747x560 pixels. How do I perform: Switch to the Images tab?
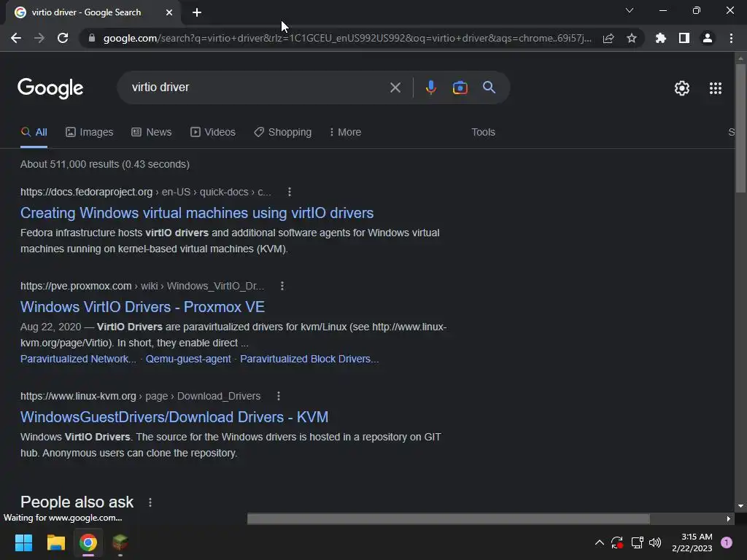[x=90, y=133]
